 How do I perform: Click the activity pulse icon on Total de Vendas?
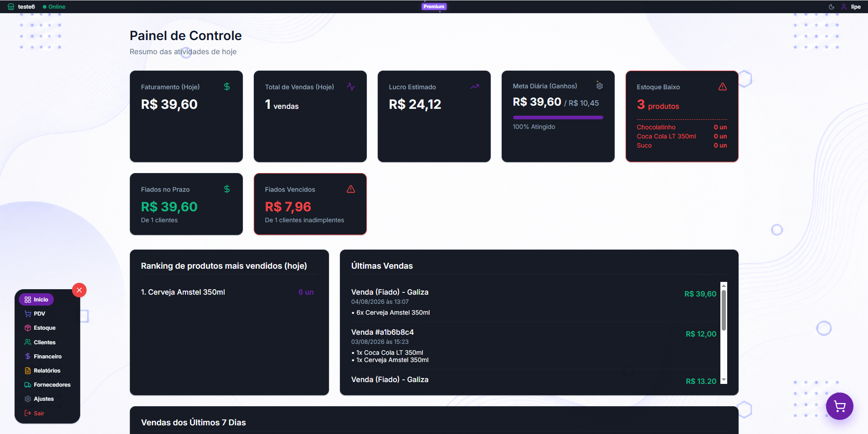click(351, 87)
